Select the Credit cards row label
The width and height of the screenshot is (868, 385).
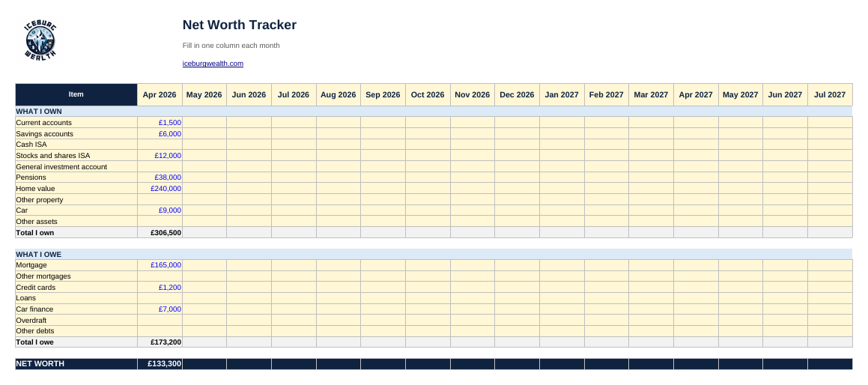click(x=76, y=288)
